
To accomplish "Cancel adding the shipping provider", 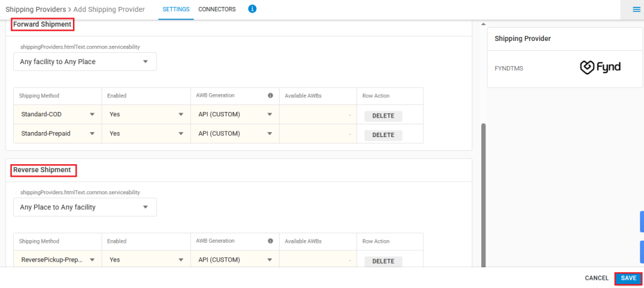I will 597,278.
